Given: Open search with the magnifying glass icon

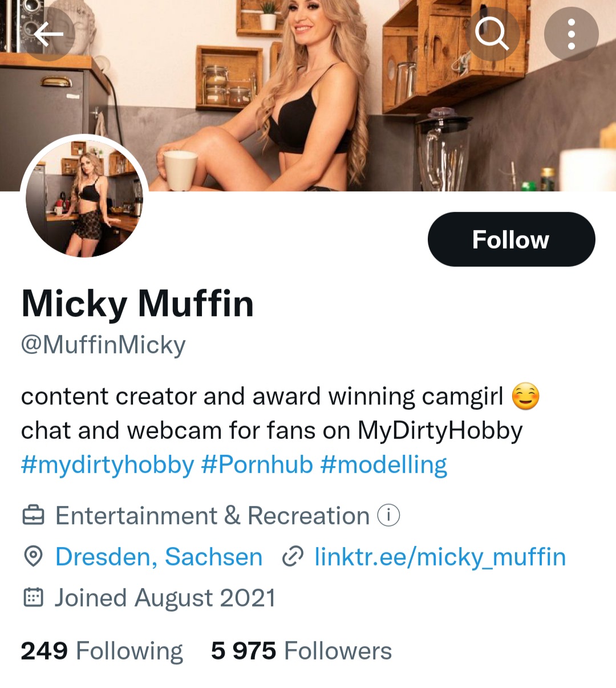Looking at the screenshot, I should 492,34.
